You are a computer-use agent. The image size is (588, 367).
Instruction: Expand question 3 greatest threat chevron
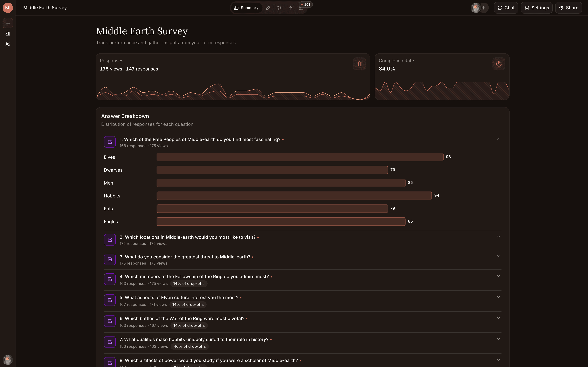pos(498,256)
